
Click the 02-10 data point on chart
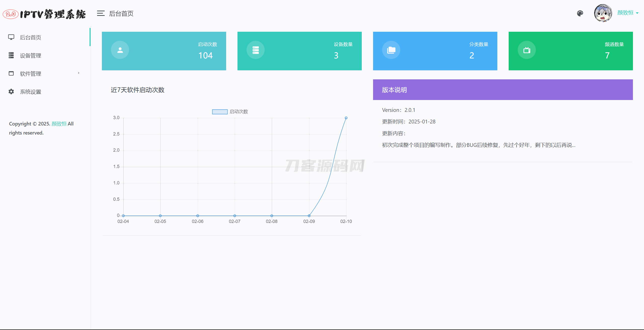(x=346, y=118)
